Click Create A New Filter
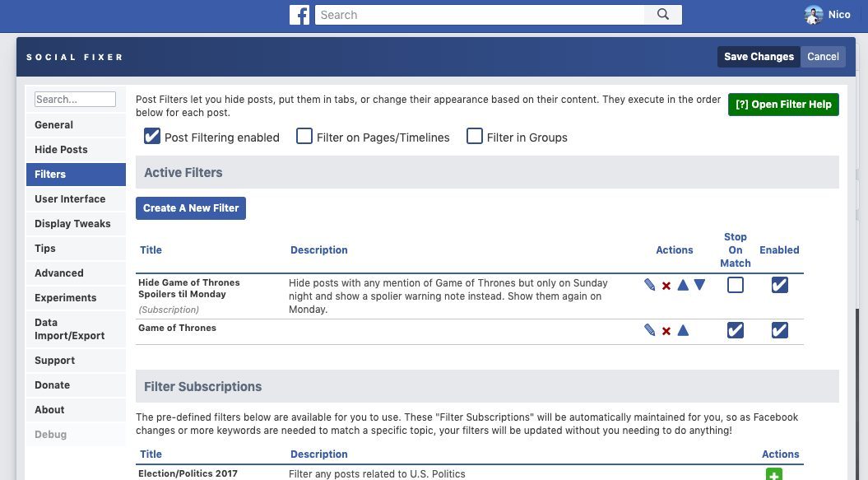The image size is (868, 480). point(190,207)
